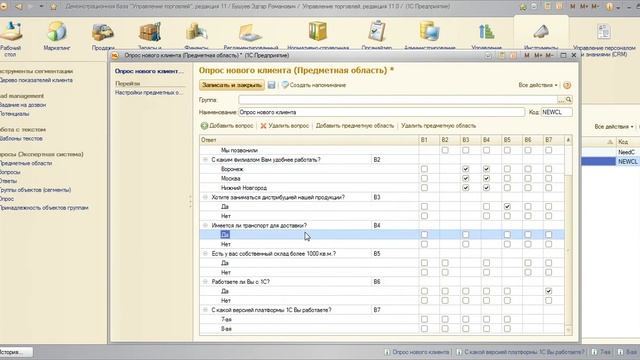Click the green Добавить вопрос plus icon
The height and width of the screenshot is (360, 640).
pyautogui.click(x=204, y=126)
